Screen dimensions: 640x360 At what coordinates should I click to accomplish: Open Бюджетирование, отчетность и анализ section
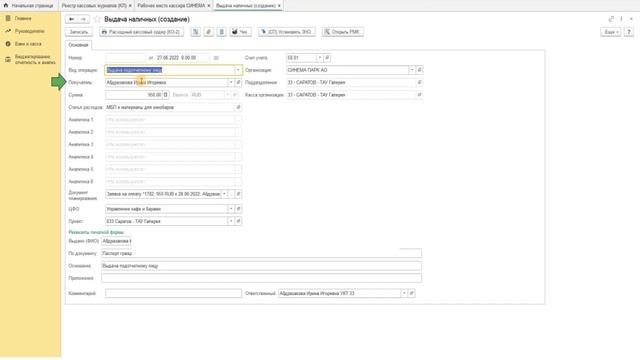pyautogui.click(x=31, y=60)
